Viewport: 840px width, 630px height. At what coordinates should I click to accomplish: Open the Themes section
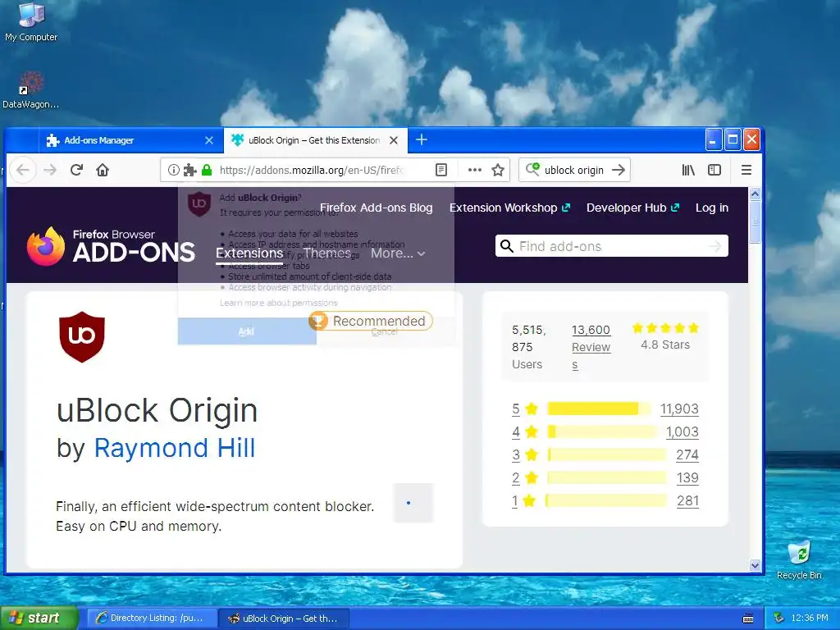tap(326, 253)
